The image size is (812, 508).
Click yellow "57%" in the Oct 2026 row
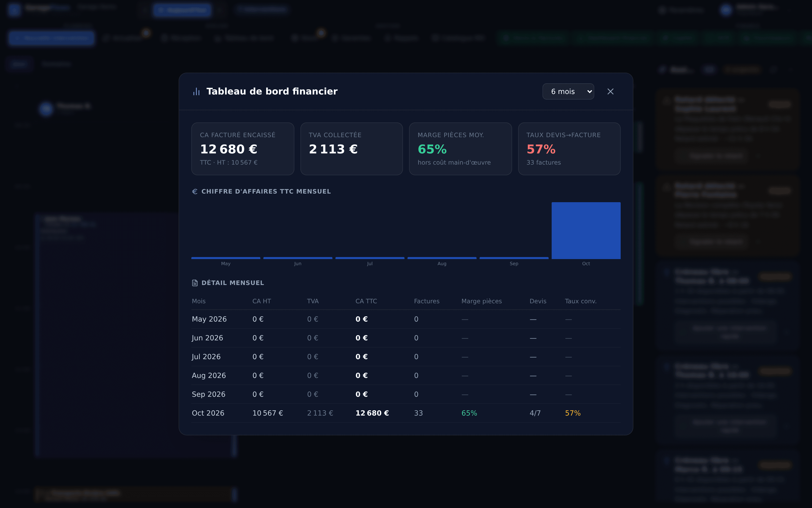point(573,413)
